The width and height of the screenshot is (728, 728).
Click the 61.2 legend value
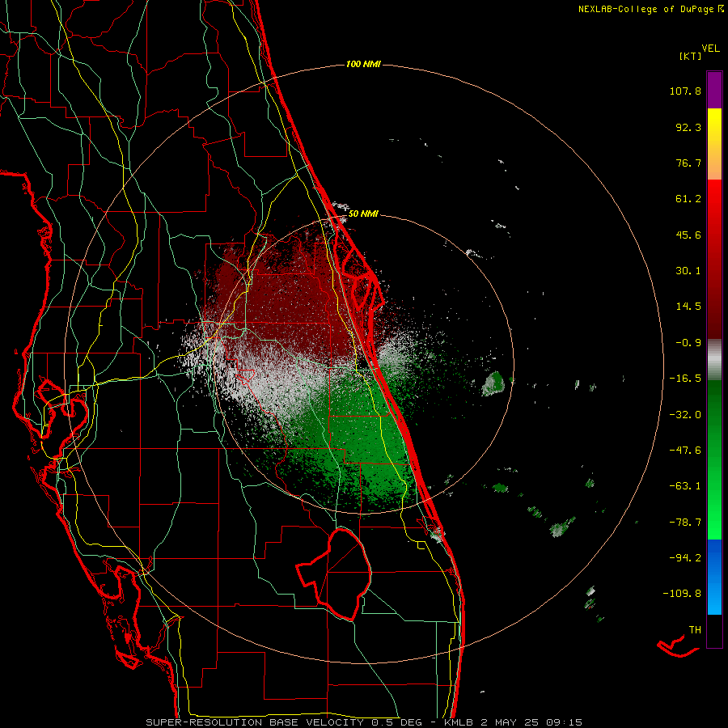coord(688,199)
